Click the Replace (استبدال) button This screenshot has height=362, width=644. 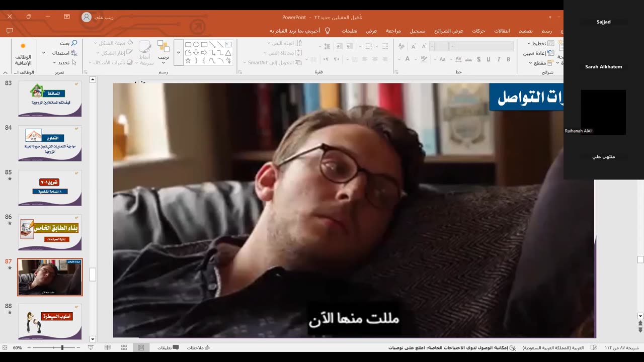(x=64, y=53)
